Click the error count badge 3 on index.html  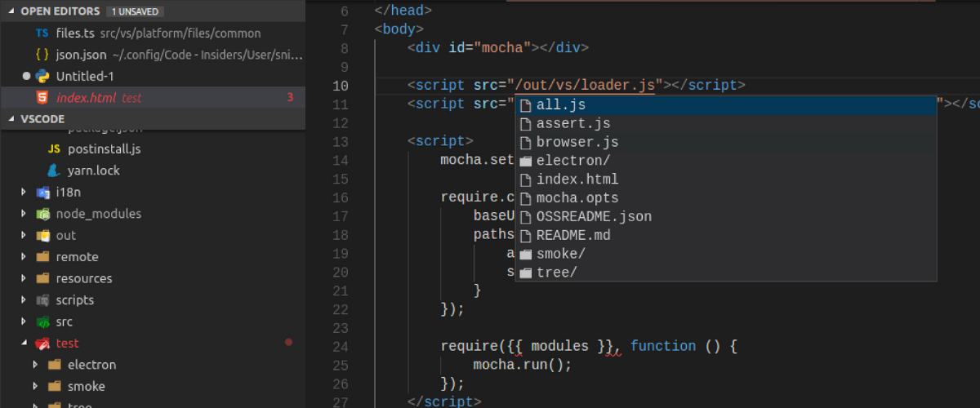point(290,97)
